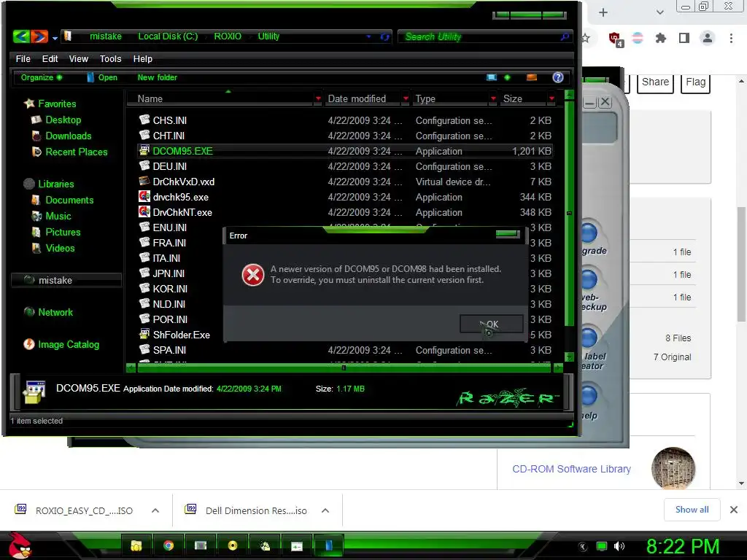Screen dimensions: 747x560
Task: Open the File menu
Action: tap(23, 58)
